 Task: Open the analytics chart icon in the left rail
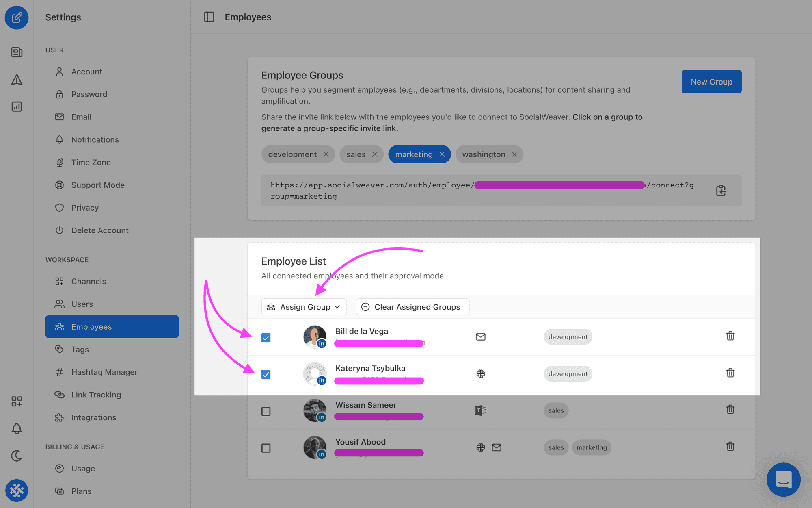(17, 106)
